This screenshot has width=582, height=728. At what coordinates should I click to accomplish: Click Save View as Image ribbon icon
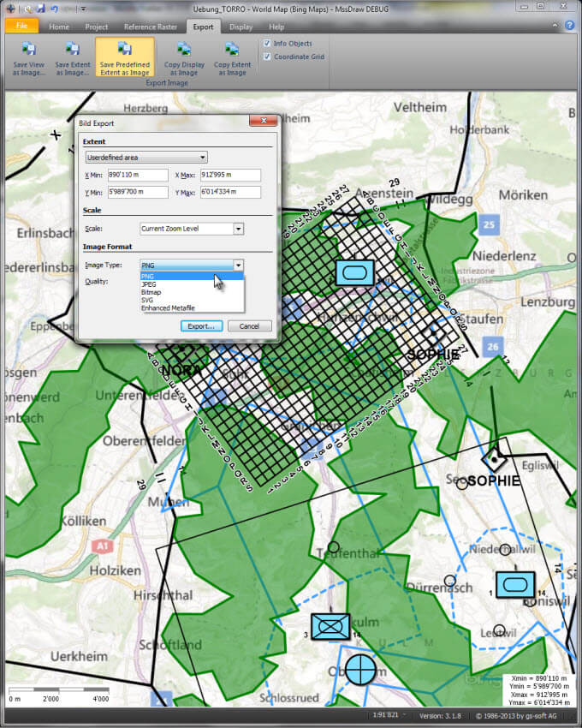tap(29, 49)
